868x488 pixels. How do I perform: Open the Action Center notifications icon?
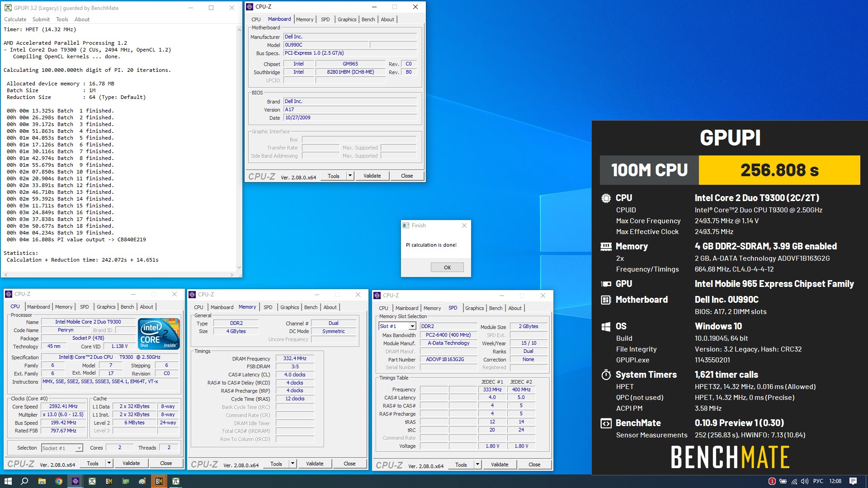coord(853,481)
